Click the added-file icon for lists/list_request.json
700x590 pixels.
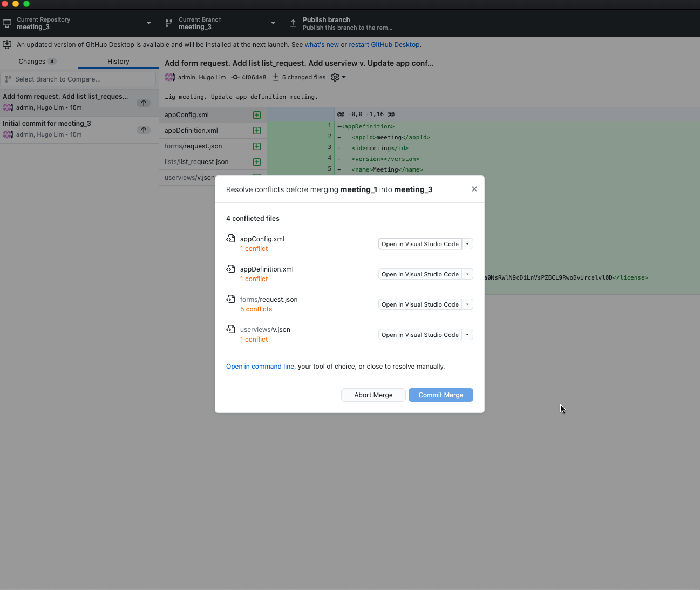tap(257, 162)
